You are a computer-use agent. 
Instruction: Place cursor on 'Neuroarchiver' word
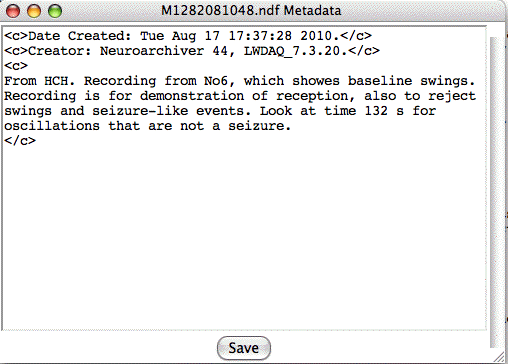(x=152, y=51)
